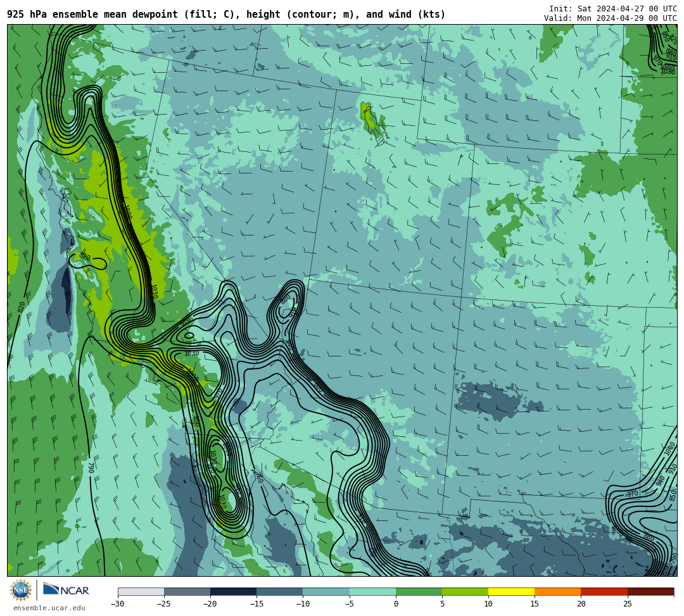
Task: Click the colorbar tick label 10
Action: 488,604
